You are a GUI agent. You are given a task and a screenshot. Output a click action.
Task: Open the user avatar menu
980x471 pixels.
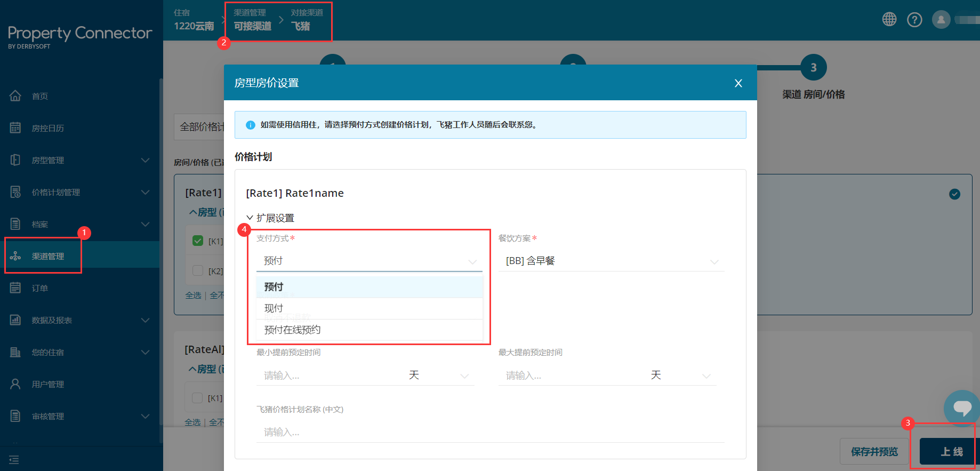[x=941, y=20]
